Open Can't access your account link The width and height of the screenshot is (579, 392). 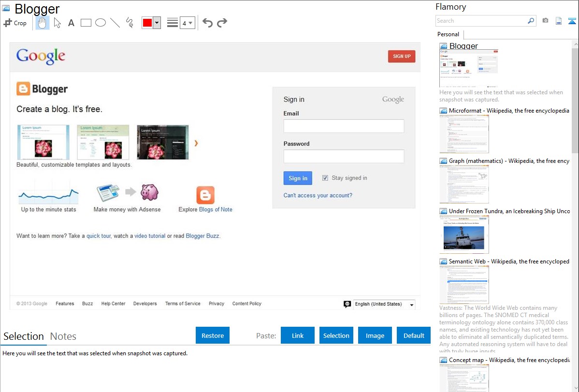318,195
